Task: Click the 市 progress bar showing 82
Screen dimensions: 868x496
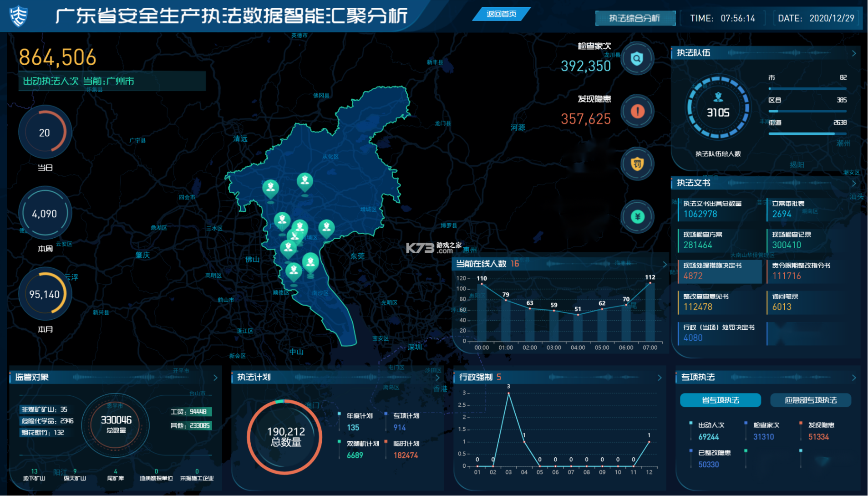Action: (x=807, y=88)
